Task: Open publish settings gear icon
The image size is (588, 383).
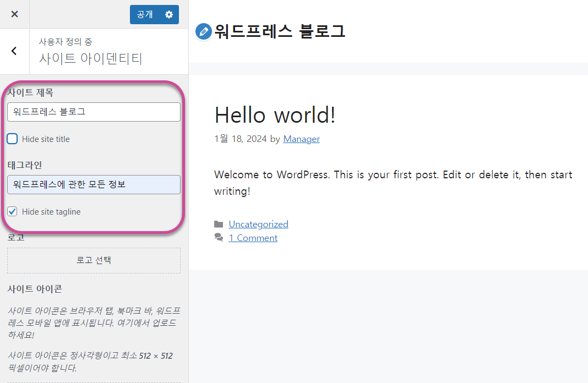Action: pyautogui.click(x=169, y=15)
